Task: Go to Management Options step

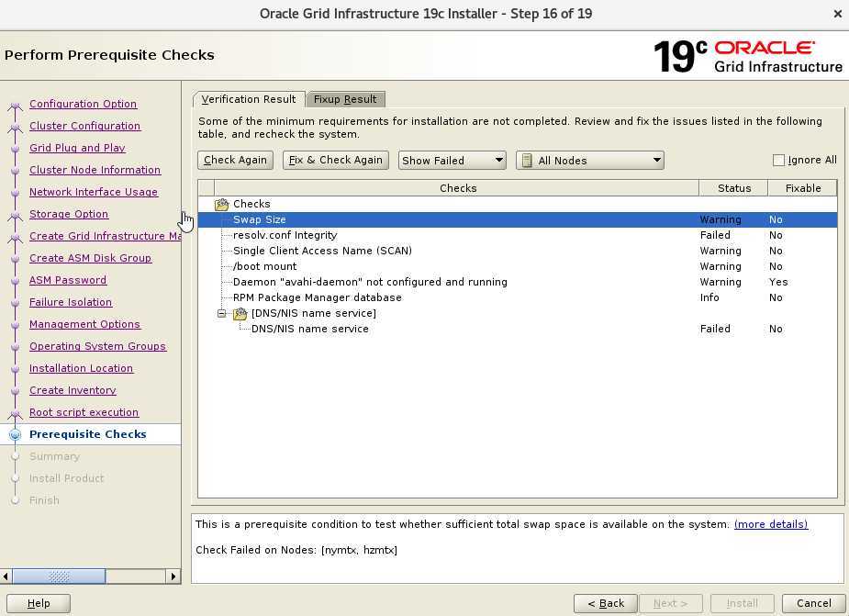Action: pyautogui.click(x=85, y=324)
